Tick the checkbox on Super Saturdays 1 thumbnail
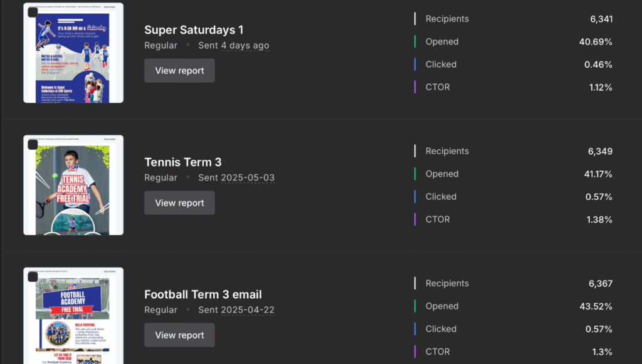642x364 pixels. [33, 13]
